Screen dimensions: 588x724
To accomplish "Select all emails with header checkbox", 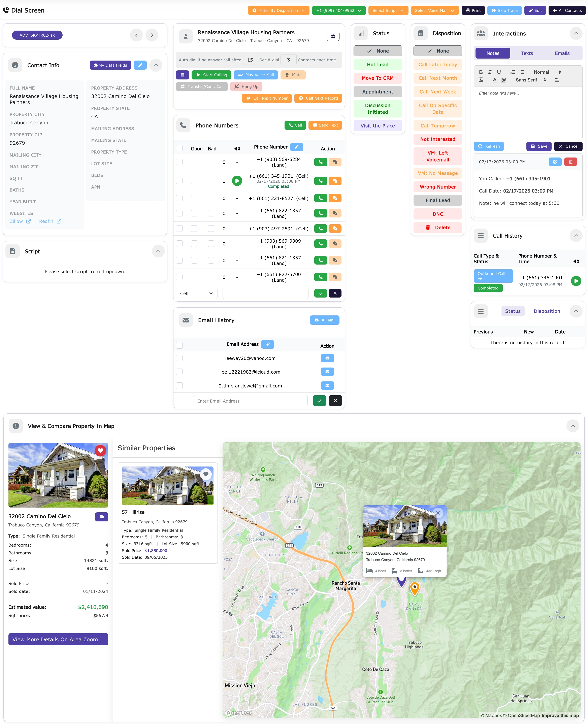I will click(x=179, y=345).
